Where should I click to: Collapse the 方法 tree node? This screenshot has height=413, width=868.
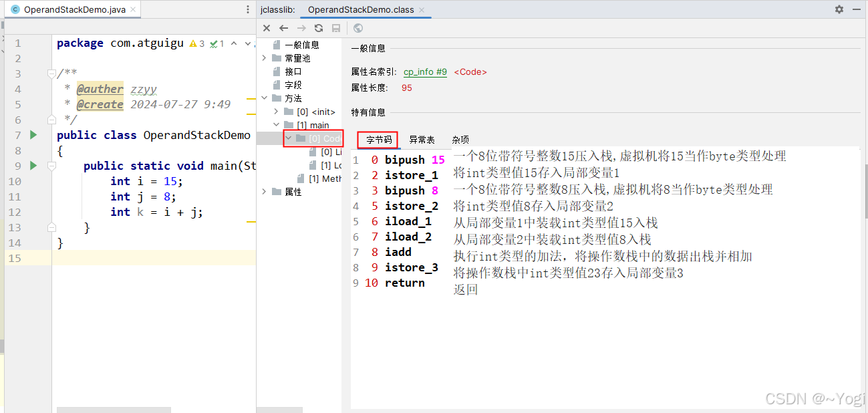point(265,98)
